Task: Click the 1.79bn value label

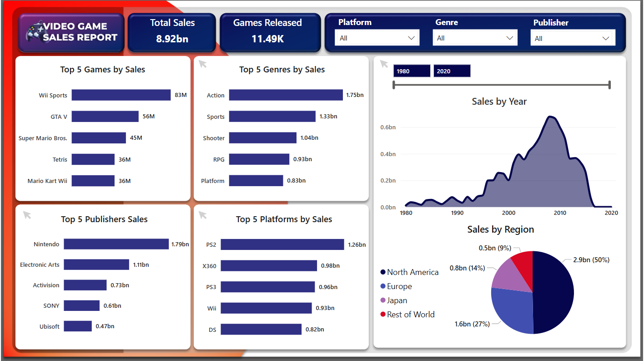Action: (x=180, y=244)
